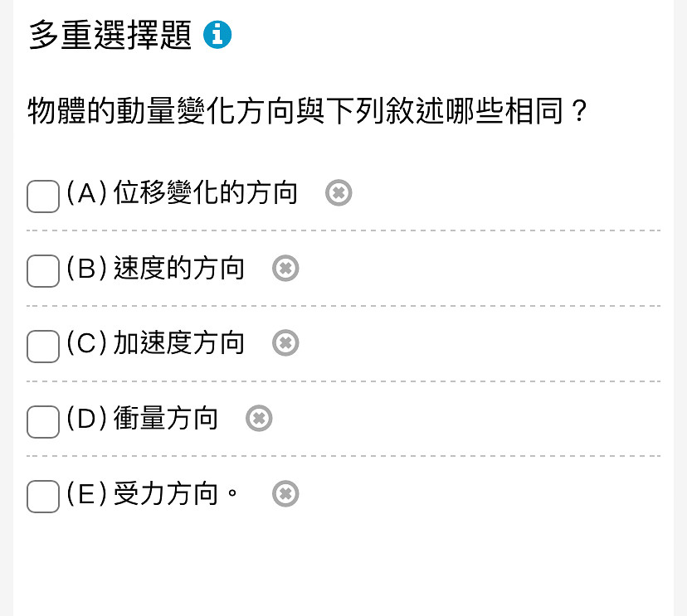Tick the checkbox for option (A)
The width and height of the screenshot is (687, 616).
point(43,196)
